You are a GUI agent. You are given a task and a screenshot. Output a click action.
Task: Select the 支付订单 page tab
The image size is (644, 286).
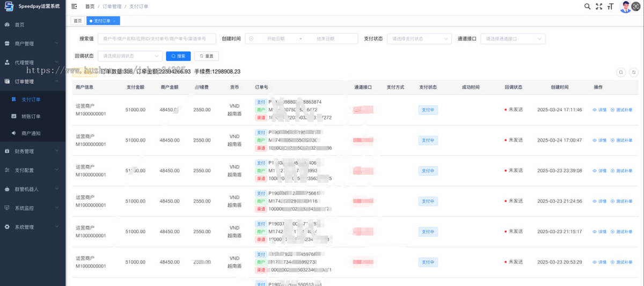click(103, 21)
